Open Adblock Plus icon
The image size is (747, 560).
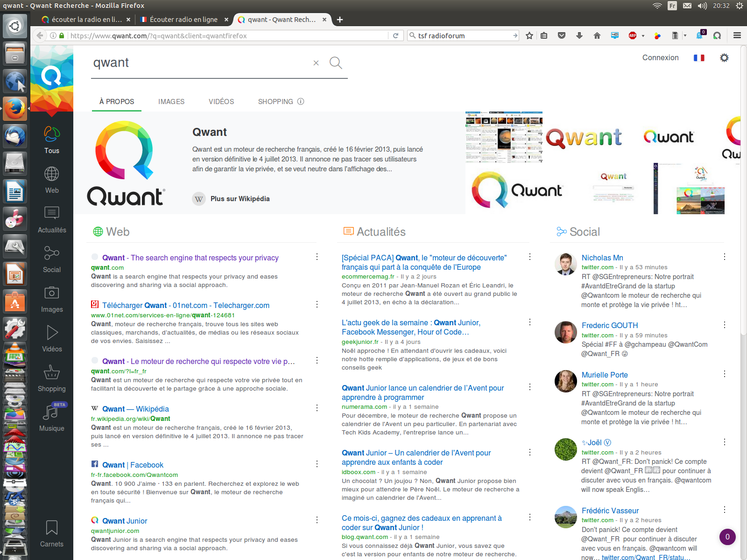pyautogui.click(x=633, y=35)
